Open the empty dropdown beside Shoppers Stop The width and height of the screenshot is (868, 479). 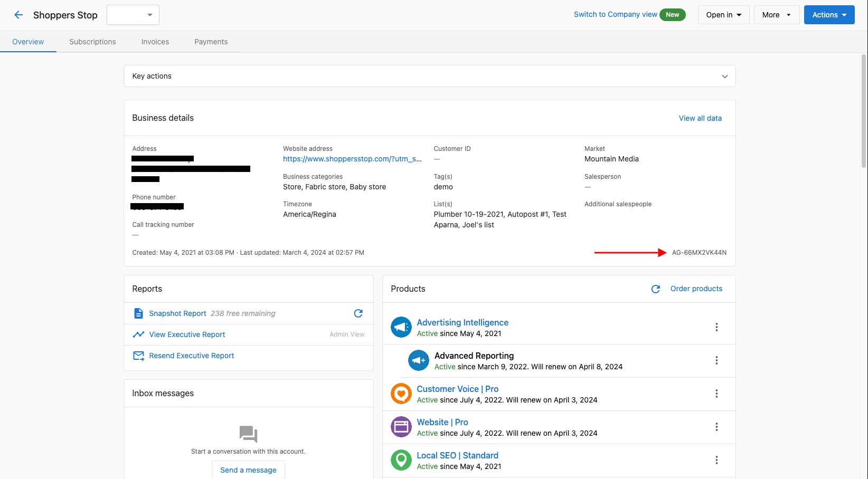tap(133, 15)
